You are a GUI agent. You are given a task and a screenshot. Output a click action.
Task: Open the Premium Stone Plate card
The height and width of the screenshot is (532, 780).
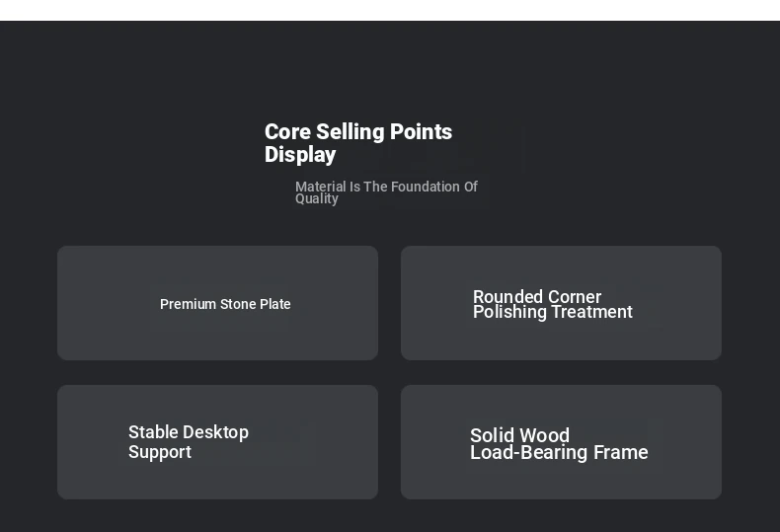(217, 303)
